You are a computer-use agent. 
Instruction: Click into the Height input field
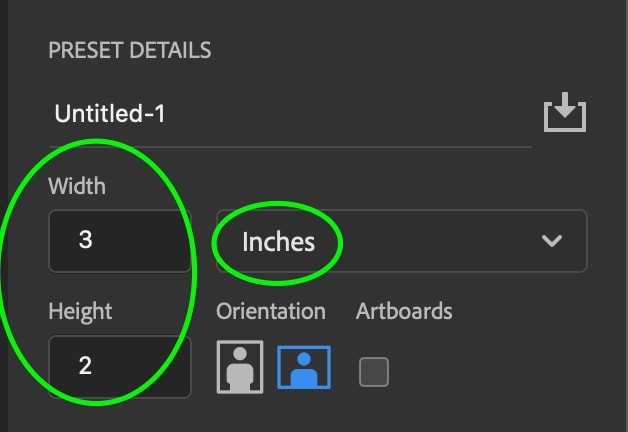(120, 366)
